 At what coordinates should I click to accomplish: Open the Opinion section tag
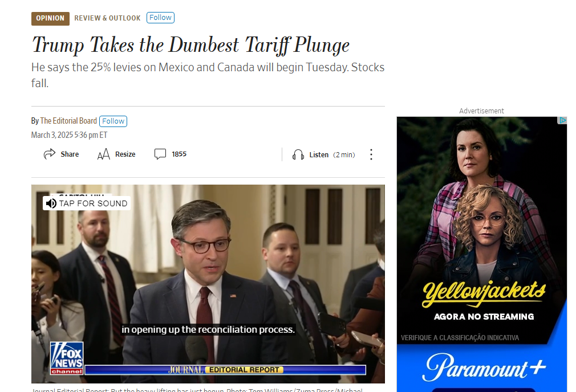tap(50, 18)
